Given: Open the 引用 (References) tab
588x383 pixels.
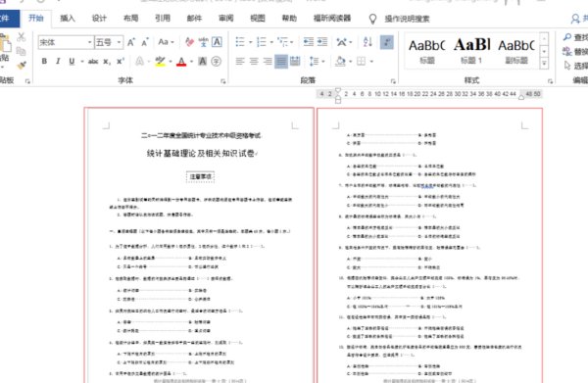Looking at the screenshot, I should tap(163, 18).
